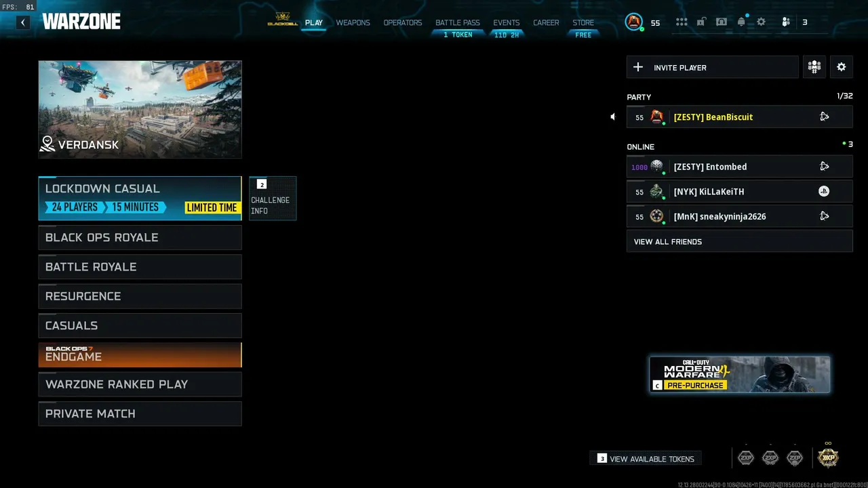Select Warzone Ranked Play mode
This screenshot has width=868, height=488.
coord(140,384)
